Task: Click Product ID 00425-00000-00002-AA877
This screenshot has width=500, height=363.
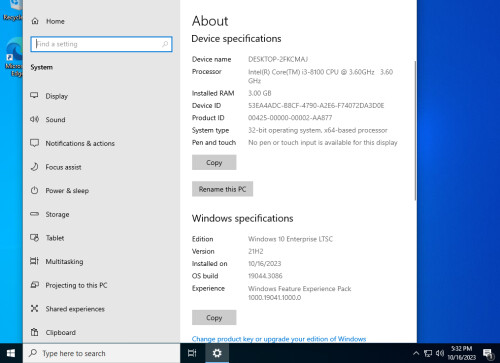Action: click(x=290, y=118)
